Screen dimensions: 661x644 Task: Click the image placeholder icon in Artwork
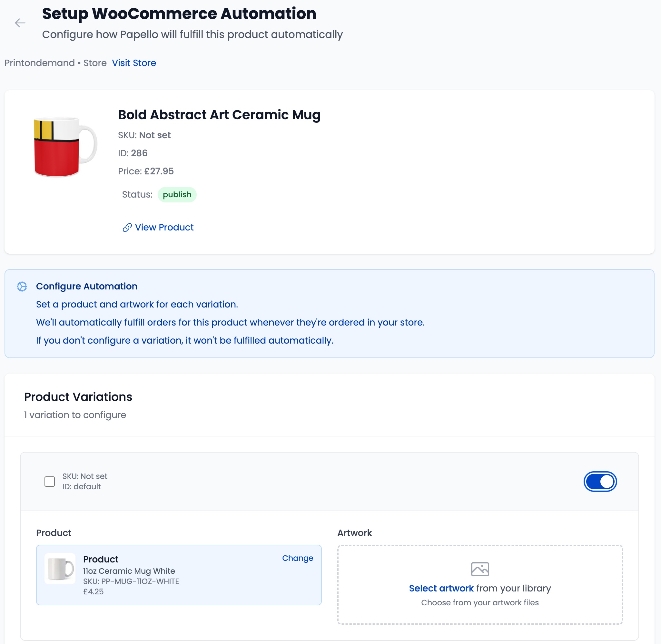pyautogui.click(x=480, y=569)
